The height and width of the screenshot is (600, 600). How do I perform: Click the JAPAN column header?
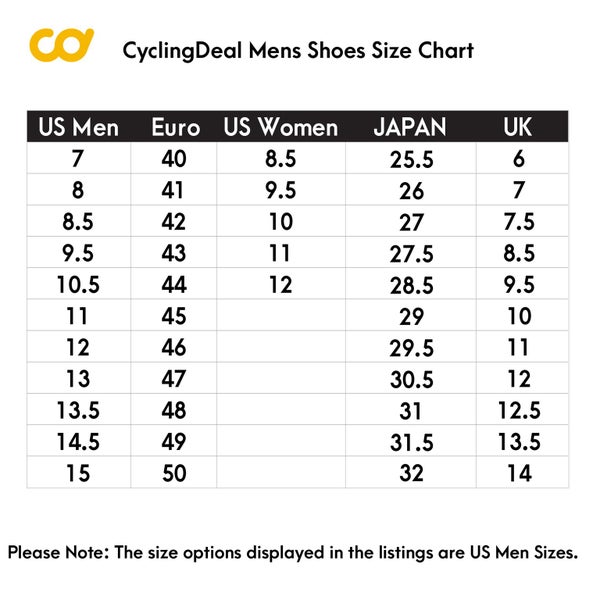tap(410, 127)
